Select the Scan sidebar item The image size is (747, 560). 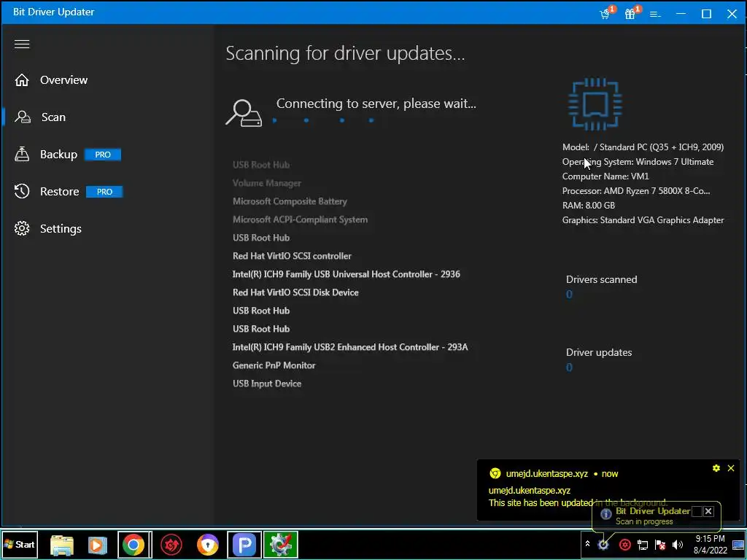tap(53, 117)
